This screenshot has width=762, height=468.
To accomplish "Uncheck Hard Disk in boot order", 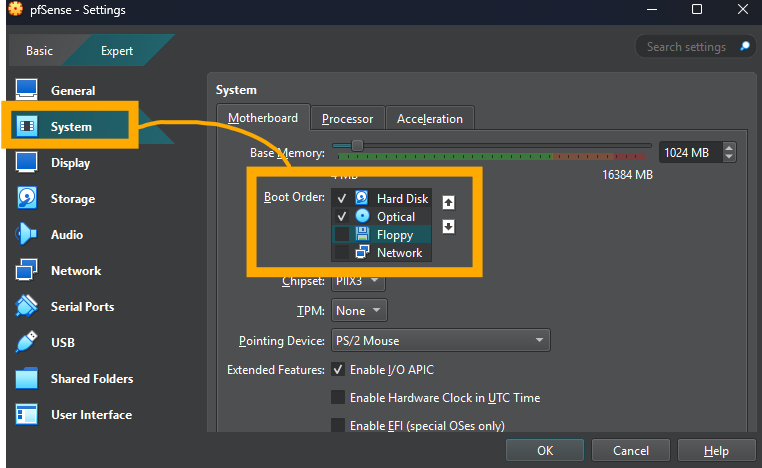I will (342, 198).
